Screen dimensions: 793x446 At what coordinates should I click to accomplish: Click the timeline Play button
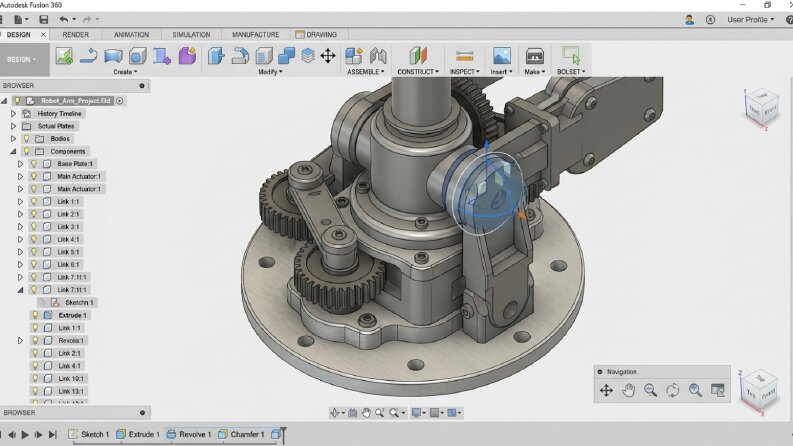[25, 434]
